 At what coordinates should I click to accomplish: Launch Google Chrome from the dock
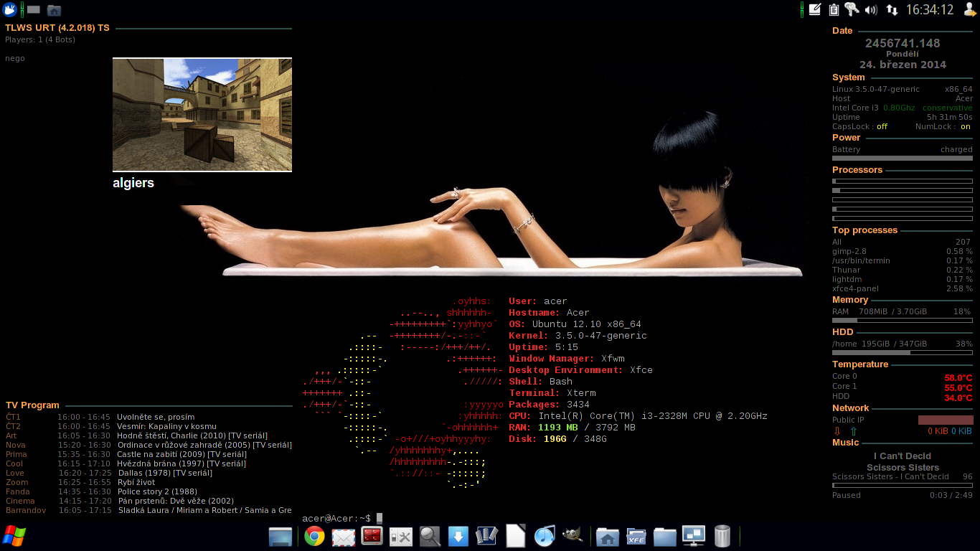click(314, 536)
